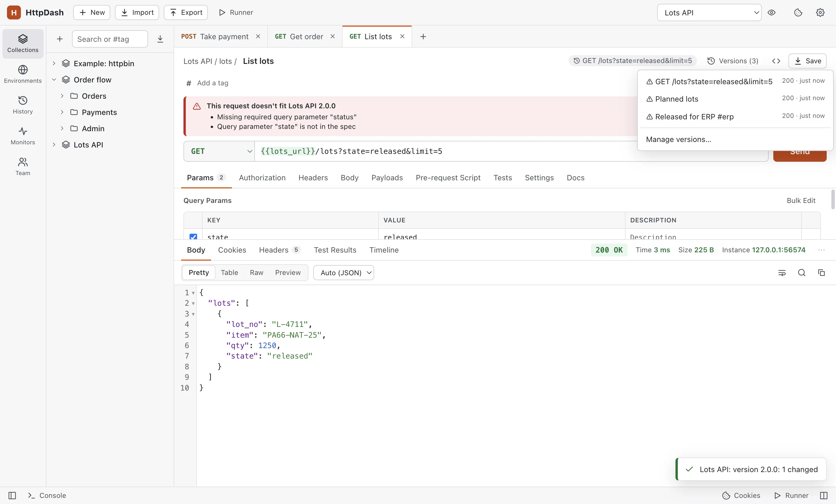
Task: Open the GET method dropdown
Action: coord(219,151)
